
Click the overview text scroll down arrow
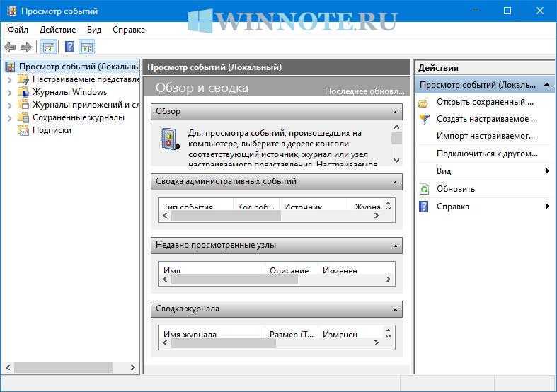tap(397, 160)
